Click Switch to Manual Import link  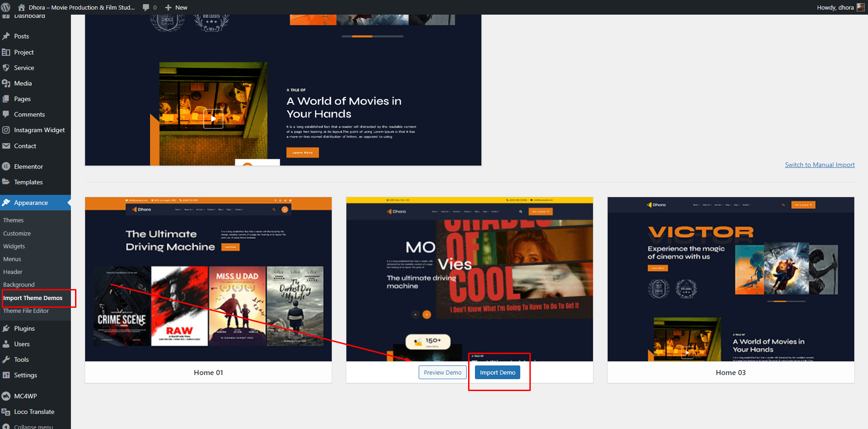tap(819, 165)
